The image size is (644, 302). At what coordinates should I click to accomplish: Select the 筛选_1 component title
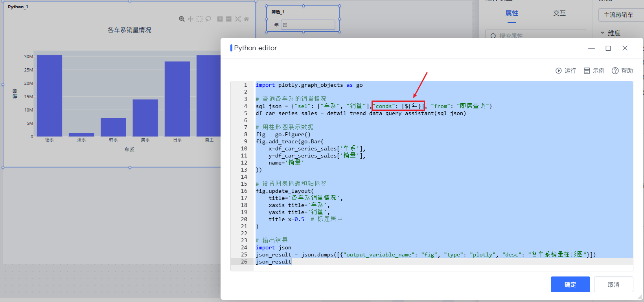pos(278,12)
